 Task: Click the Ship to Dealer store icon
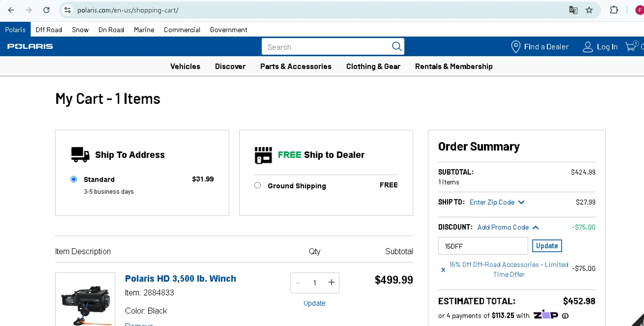pos(263,155)
